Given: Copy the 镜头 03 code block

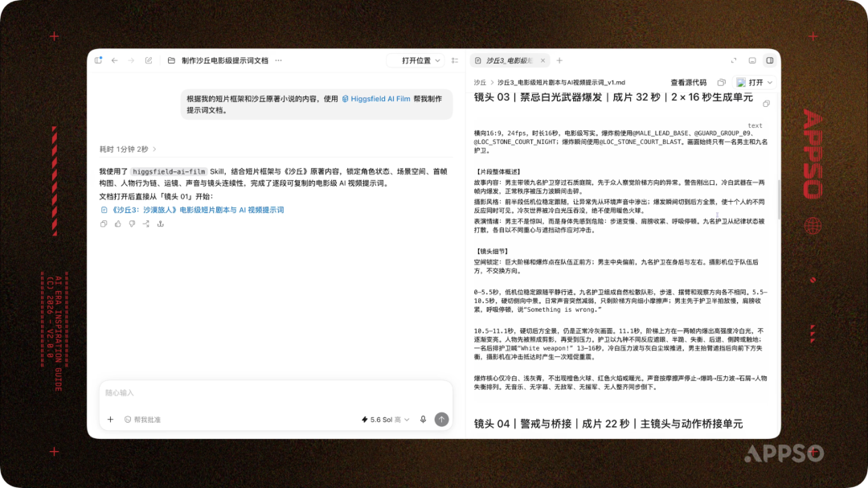Looking at the screenshot, I should [766, 104].
